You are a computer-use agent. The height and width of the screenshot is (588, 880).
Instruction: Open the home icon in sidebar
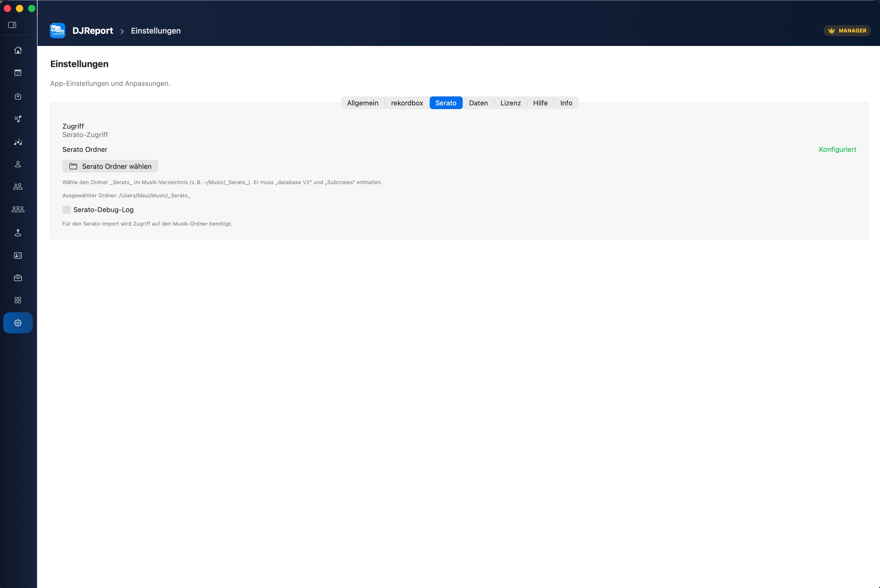pos(18,50)
